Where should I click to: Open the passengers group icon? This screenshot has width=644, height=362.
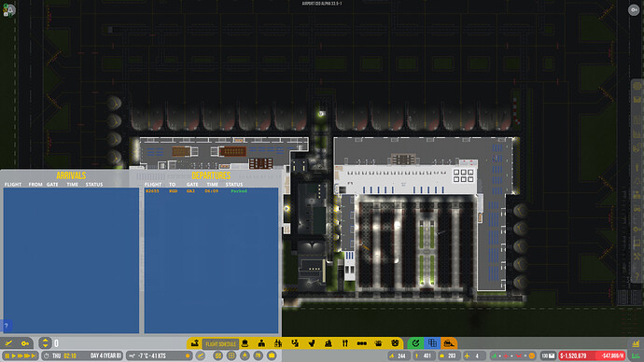pyautogui.click(x=278, y=343)
